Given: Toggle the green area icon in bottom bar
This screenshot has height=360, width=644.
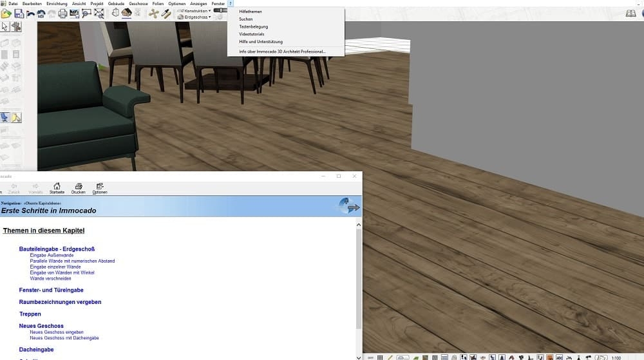Looking at the screenshot, I should (x=415, y=357).
